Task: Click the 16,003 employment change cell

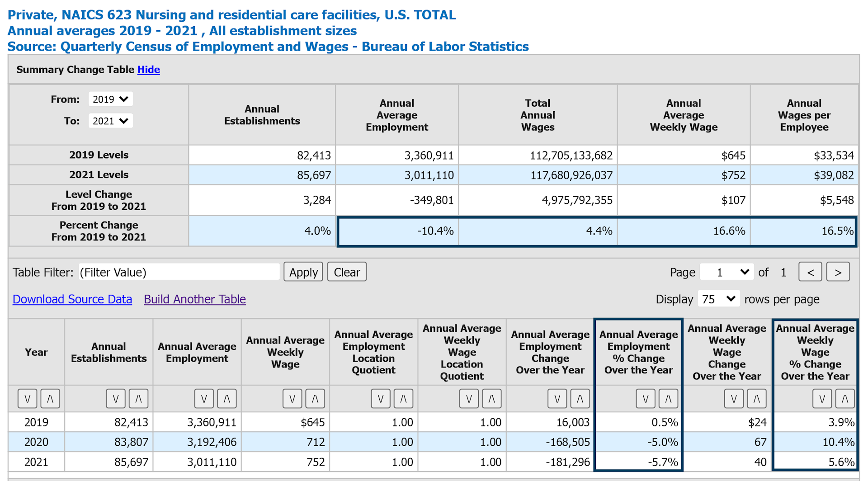Action: 550,422
